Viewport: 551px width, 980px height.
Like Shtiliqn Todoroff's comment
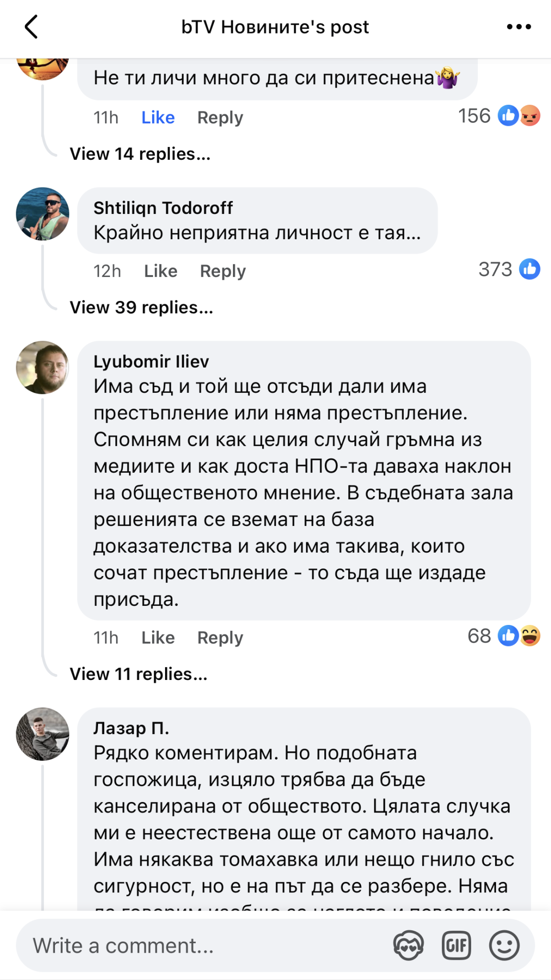161,271
